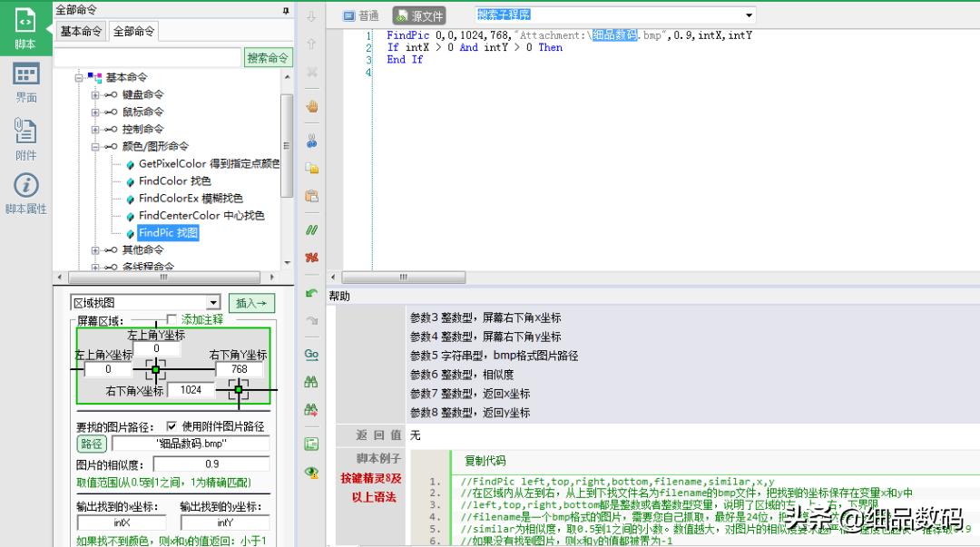
Task: Switch to the 普通 view tab
Action: (x=361, y=15)
